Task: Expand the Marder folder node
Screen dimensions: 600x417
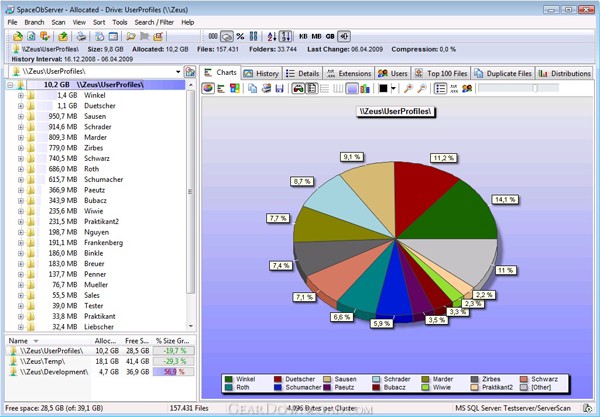Action: (x=21, y=137)
